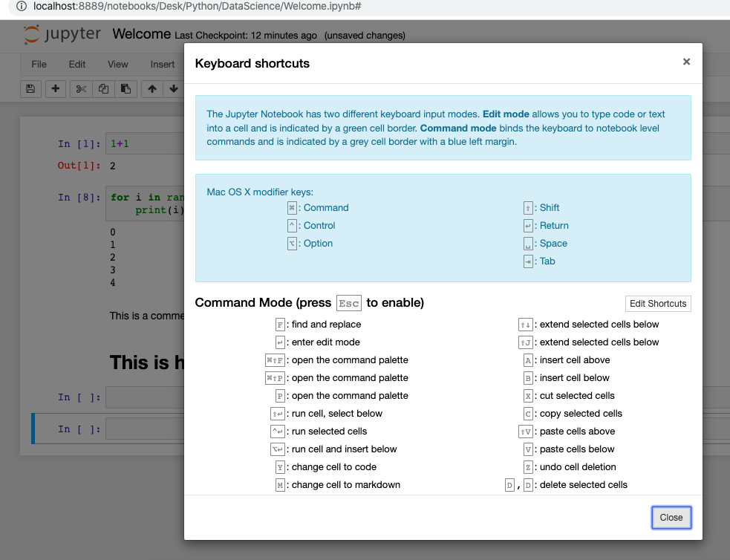Click the site info icon in address bar
The height and width of the screenshot is (560, 730).
tap(22, 6)
